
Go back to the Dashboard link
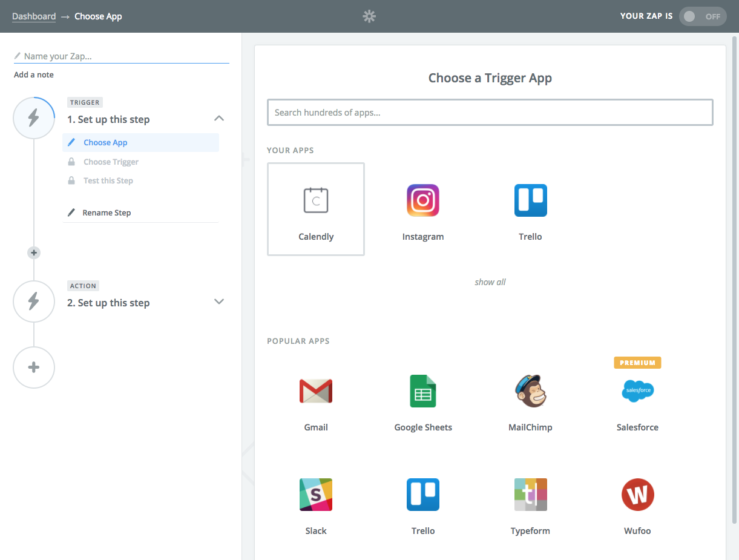click(34, 16)
